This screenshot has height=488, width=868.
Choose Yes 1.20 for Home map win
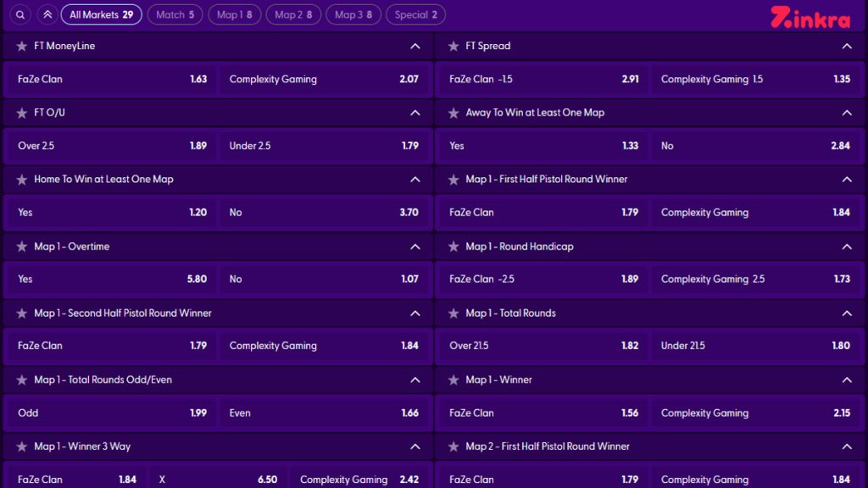[112, 213]
